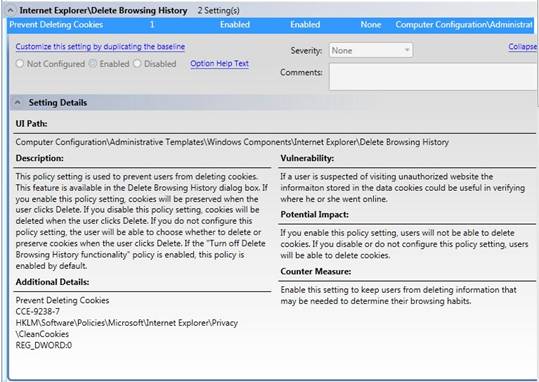Focus the Comments text box

(434, 76)
